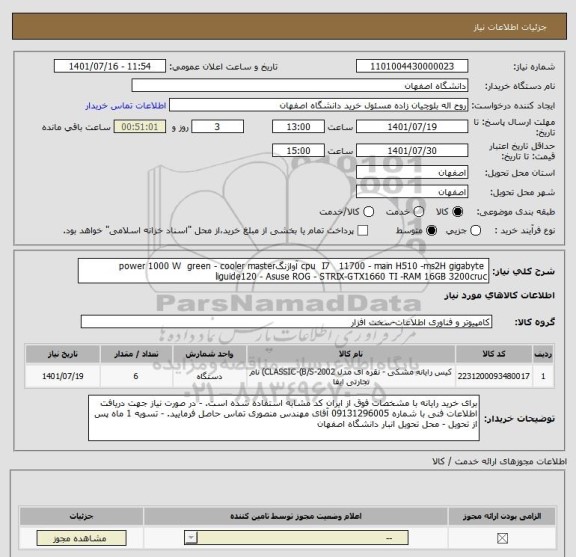
Task: Toggle the mandatory license checkbox icon
Action: pos(502,538)
